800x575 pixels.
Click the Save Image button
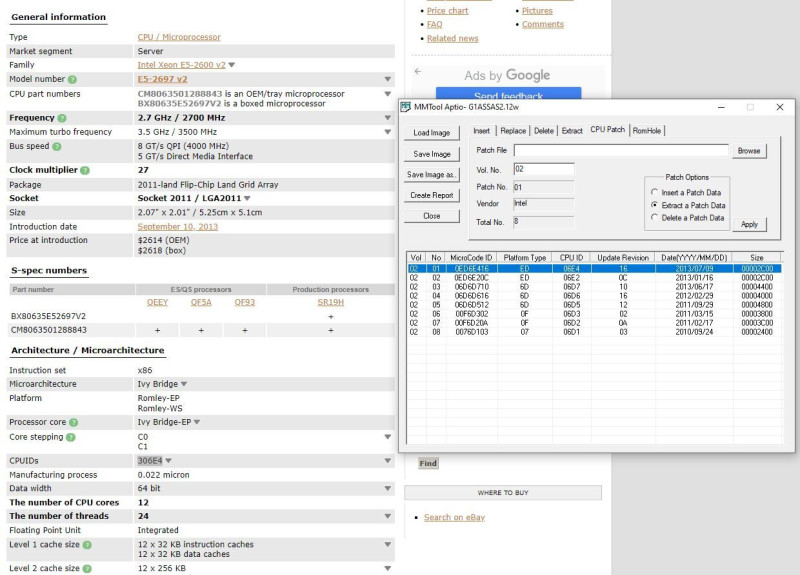(x=432, y=154)
